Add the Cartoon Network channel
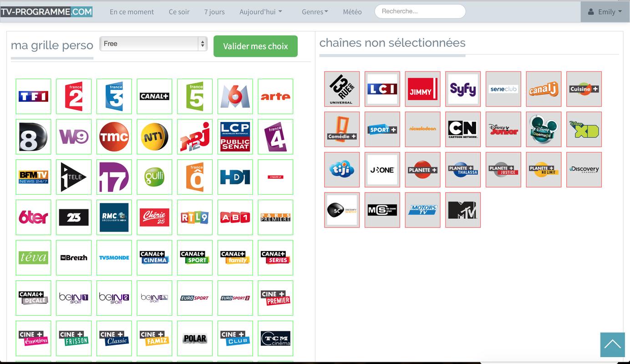The height and width of the screenshot is (364, 630). (x=463, y=130)
